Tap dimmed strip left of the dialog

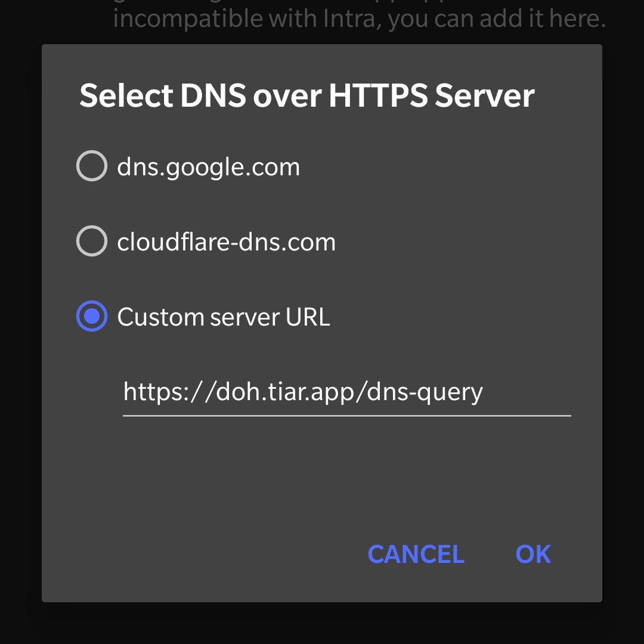click(20, 322)
